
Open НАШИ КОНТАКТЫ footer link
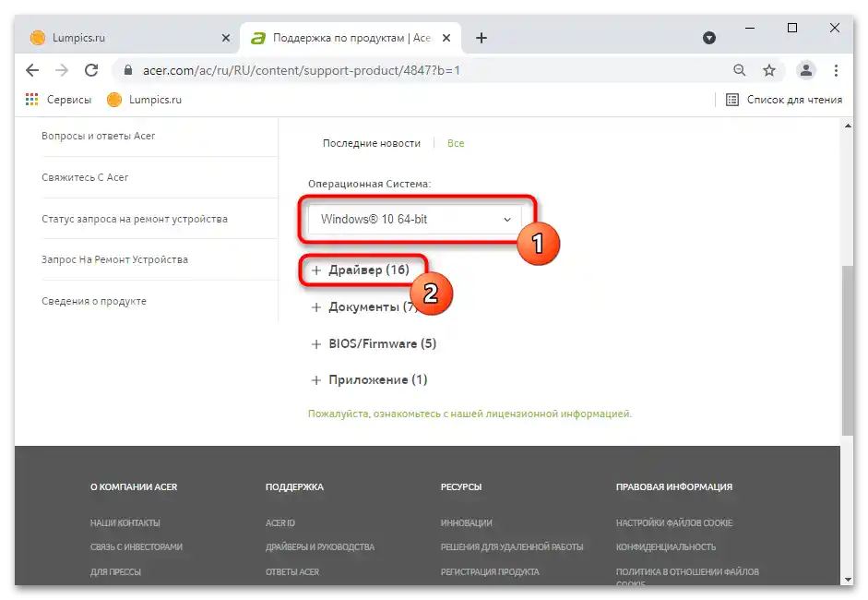(x=125, y=523)
